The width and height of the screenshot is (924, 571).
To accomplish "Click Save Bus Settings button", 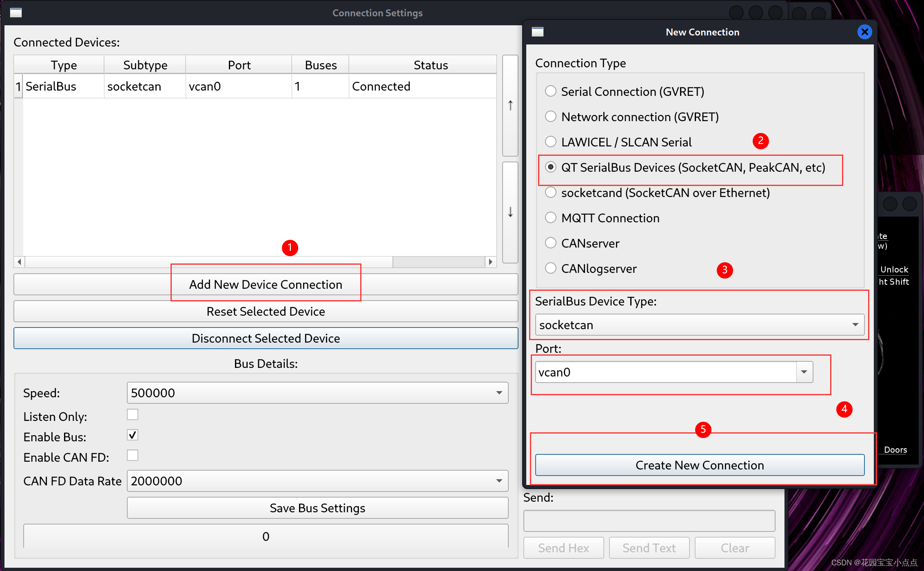I will pyautogui.click(x=317, y=508).
